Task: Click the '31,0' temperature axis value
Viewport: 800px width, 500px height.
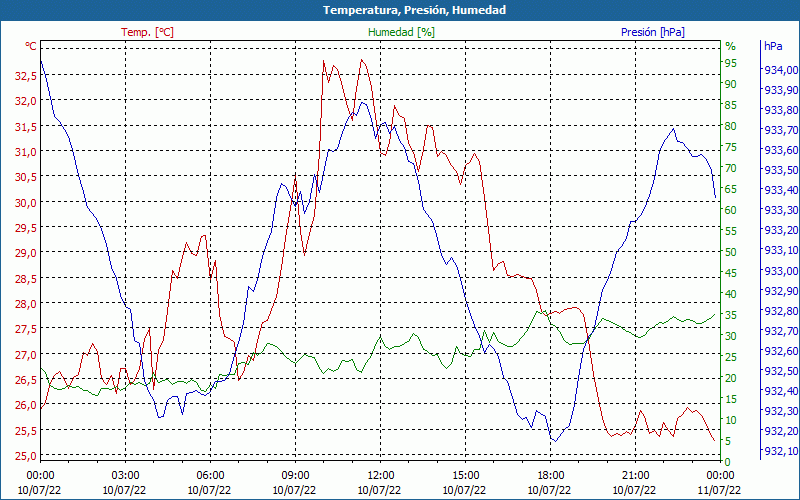Action: point(26,152)
